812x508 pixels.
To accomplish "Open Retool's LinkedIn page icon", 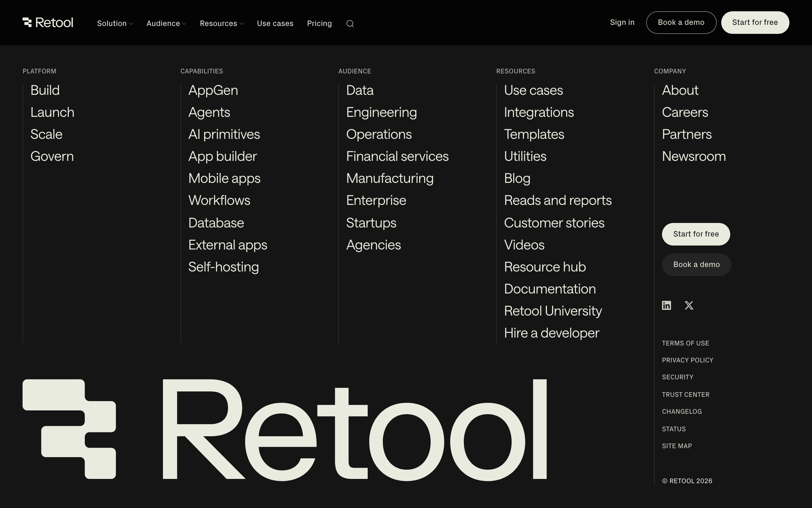I will click(667, 305).
